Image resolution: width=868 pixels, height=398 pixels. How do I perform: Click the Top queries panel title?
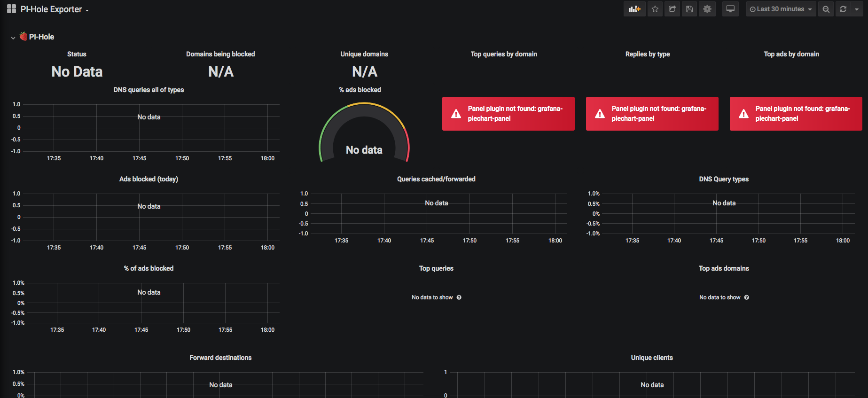point(436,268)
